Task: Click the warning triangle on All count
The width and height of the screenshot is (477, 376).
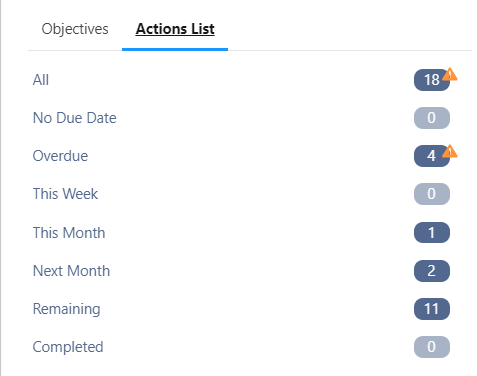Action: coord(450,74)
